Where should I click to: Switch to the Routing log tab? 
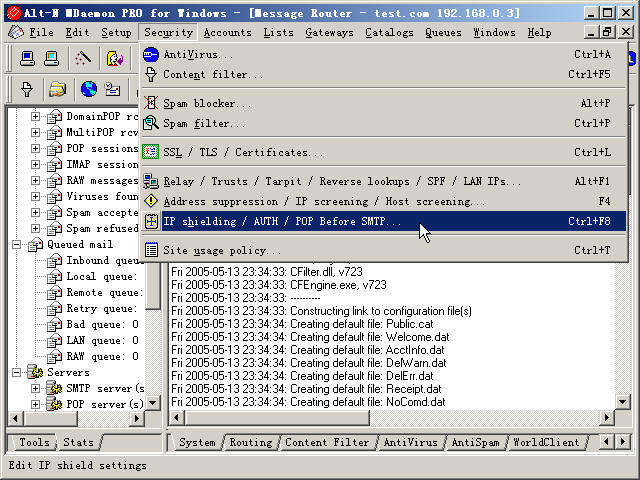pyautogui.click(x=250, y=442)
